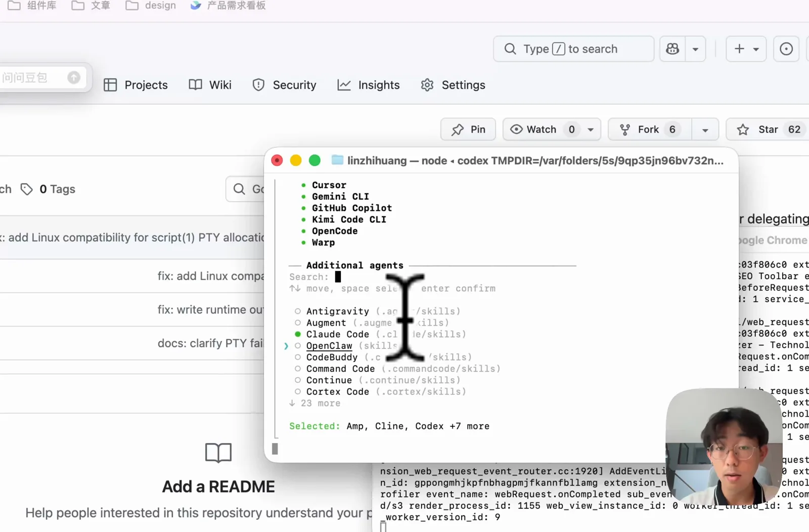Click the README open-book icon
This screenshot has height=532, width=809.
pos(218,453)
